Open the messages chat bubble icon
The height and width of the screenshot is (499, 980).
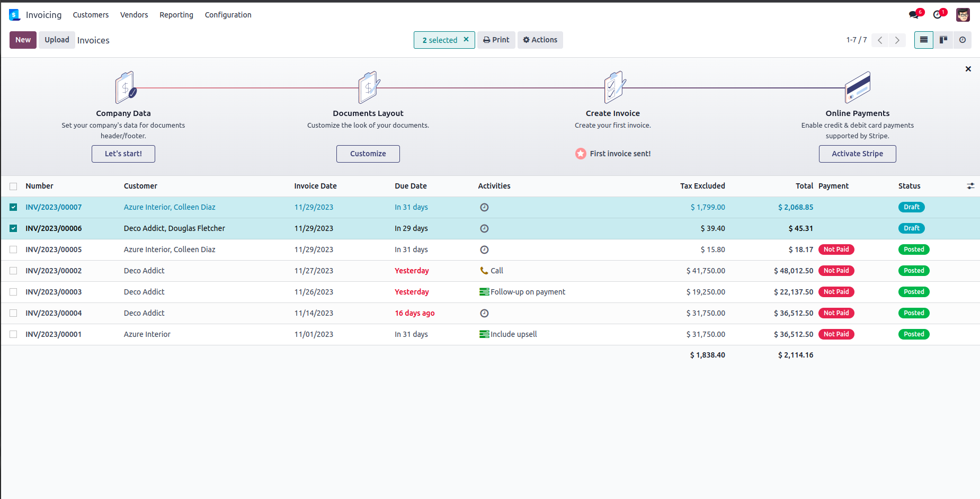pyautogui.click(x=914, y=15)
